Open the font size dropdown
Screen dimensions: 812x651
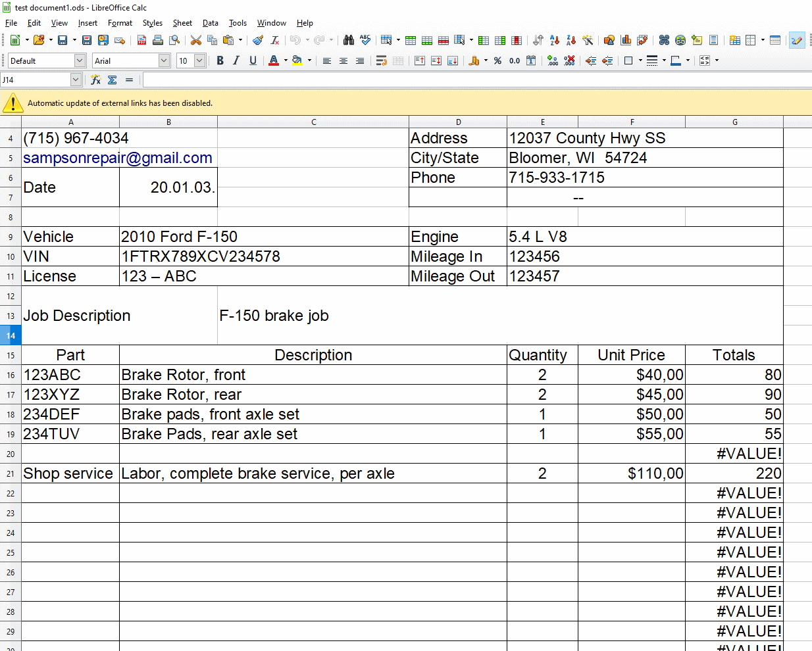pos(199,61)
